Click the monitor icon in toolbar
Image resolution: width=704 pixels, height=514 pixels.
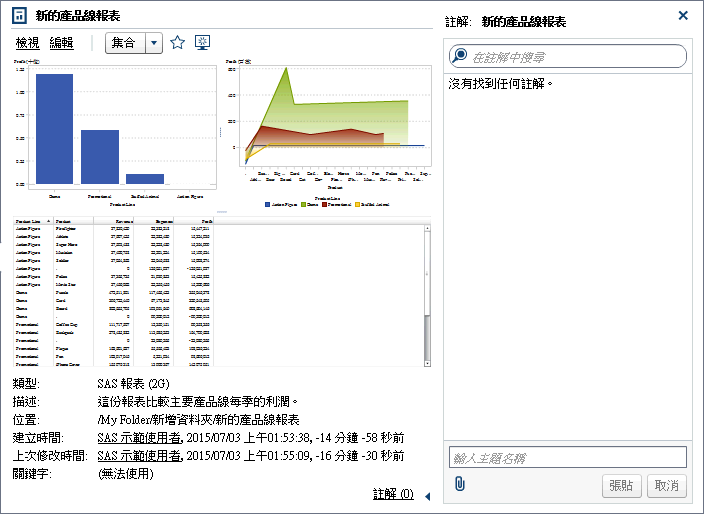[202, 43]
